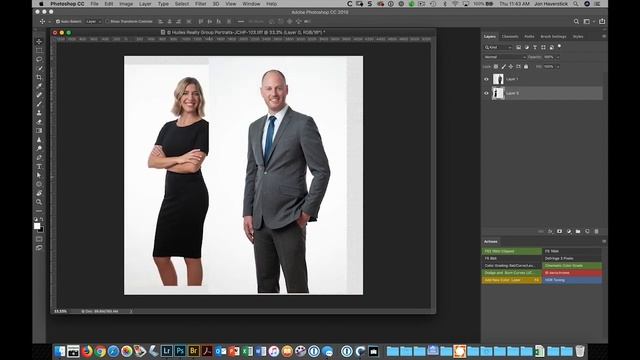Image resolution: width=640 pixels, height=360 pixels.
Task: Open Auto-Select Layer dropdown in options bar
Action: click(93, 21)
